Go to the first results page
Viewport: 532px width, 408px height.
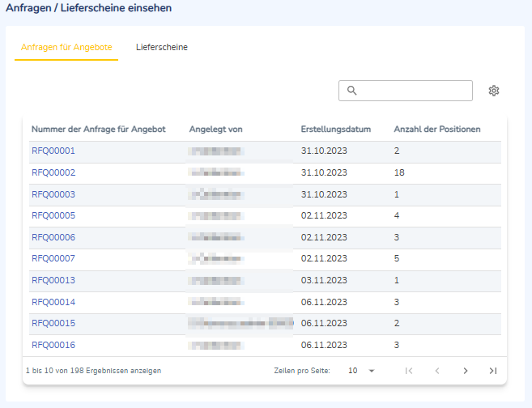409,371
